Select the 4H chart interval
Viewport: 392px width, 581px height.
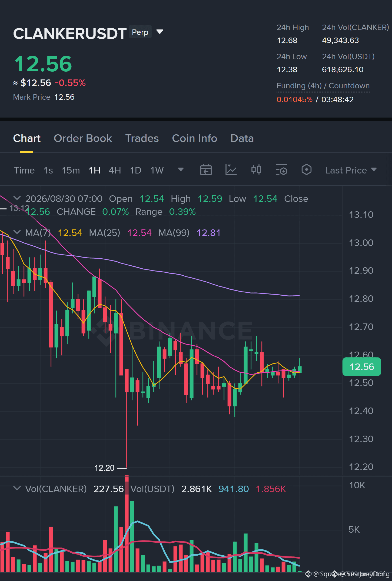(115, 170)
